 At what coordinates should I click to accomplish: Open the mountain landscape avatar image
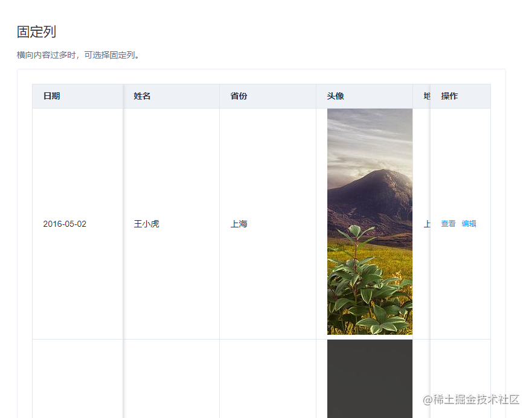370,222
